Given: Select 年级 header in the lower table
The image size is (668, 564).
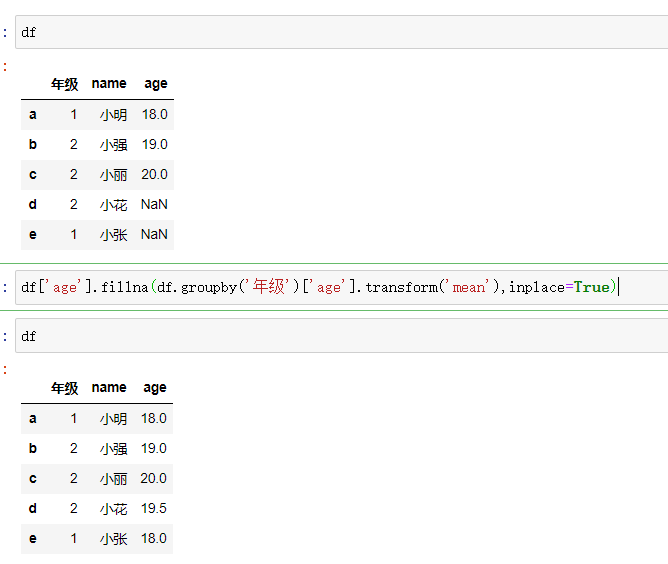Looking at the screenshot, I should pos(65,388).
